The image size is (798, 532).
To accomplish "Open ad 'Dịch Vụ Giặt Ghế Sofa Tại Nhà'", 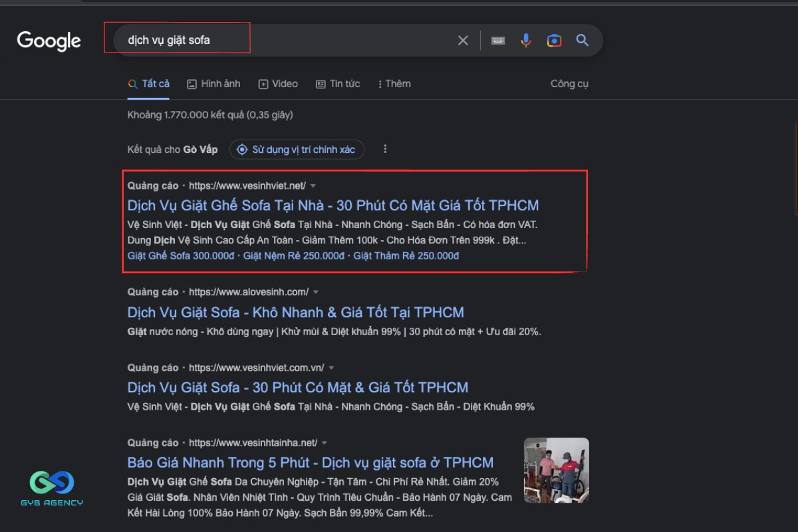I will [333, 205].
